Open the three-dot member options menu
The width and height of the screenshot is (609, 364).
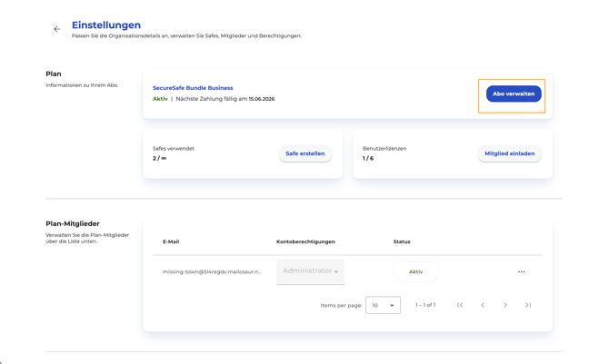click(521, 272)
